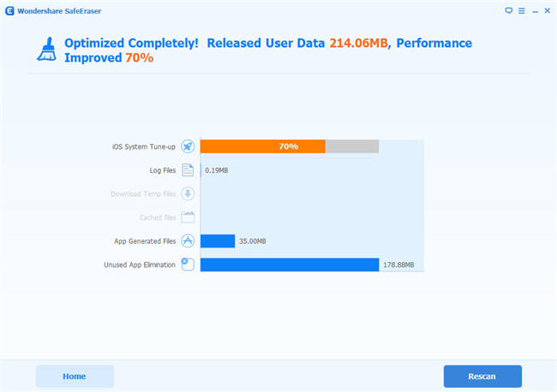
Task: Click the Home button
Action: (x=75, y=376)
